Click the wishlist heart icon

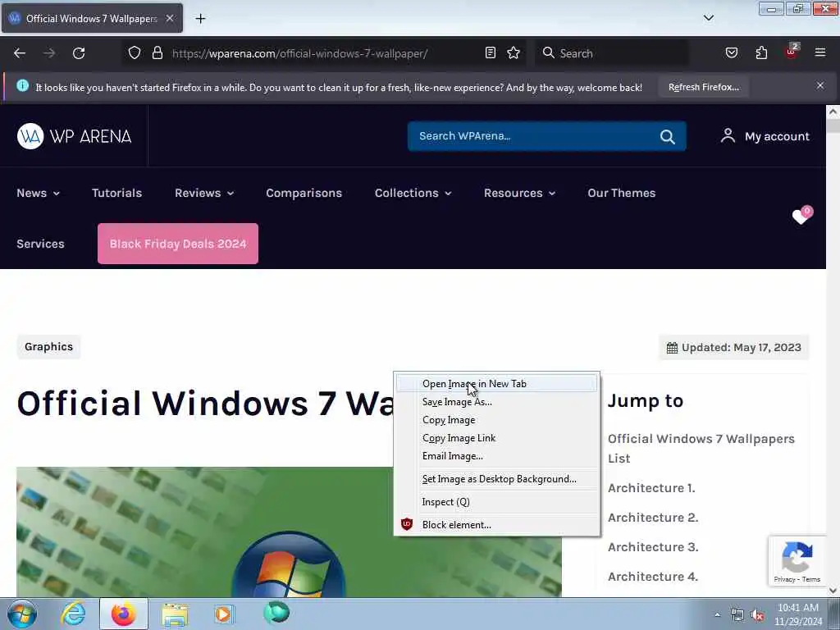[x=802, y=216]
